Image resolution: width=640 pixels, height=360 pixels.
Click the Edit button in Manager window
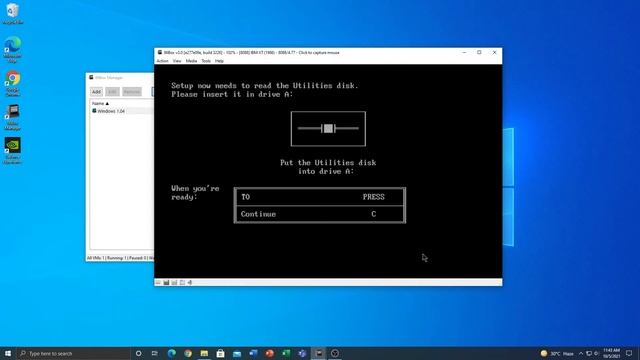point(113,92)
